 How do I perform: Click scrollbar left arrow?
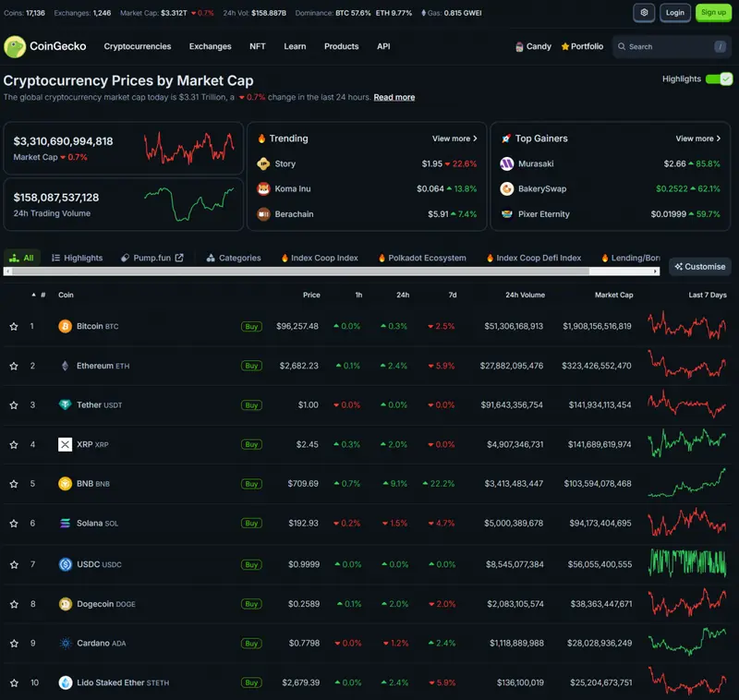(7, 271)
